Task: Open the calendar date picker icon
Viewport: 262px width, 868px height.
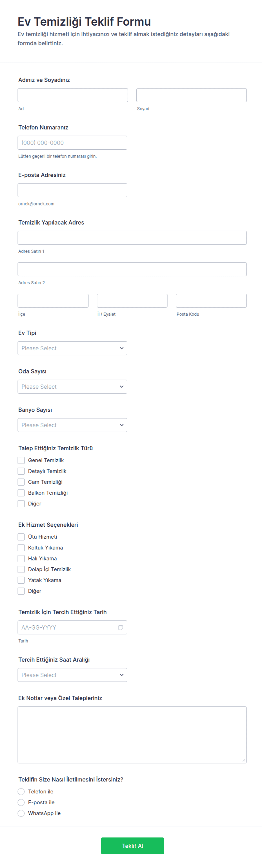Action: (x=121, y=627)
